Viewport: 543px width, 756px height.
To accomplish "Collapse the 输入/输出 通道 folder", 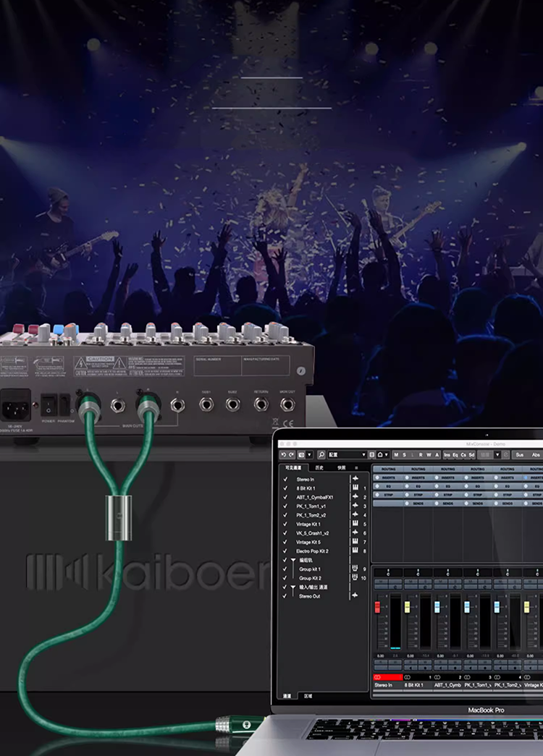I will coord(293,587).
